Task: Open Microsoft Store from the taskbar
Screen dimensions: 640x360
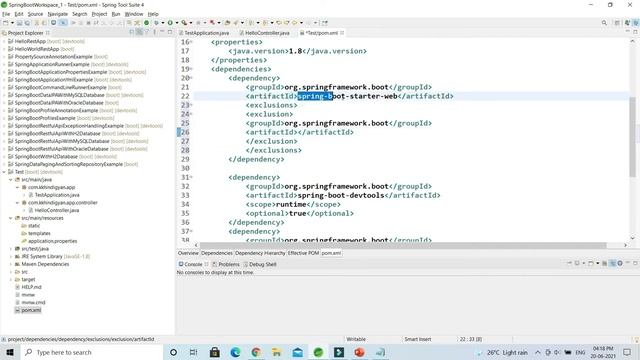Action: pos(215,352)
